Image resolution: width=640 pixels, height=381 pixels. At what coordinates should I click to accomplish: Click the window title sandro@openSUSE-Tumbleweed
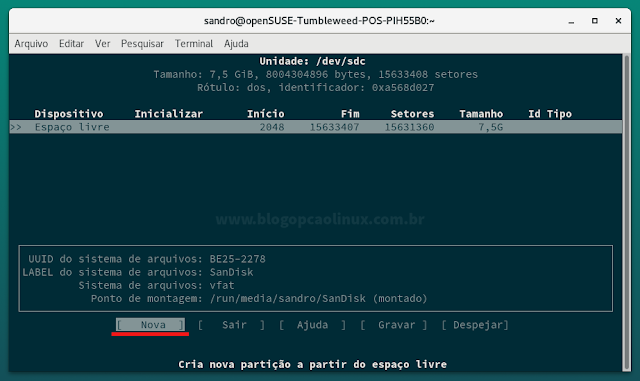tap(319, 21)
